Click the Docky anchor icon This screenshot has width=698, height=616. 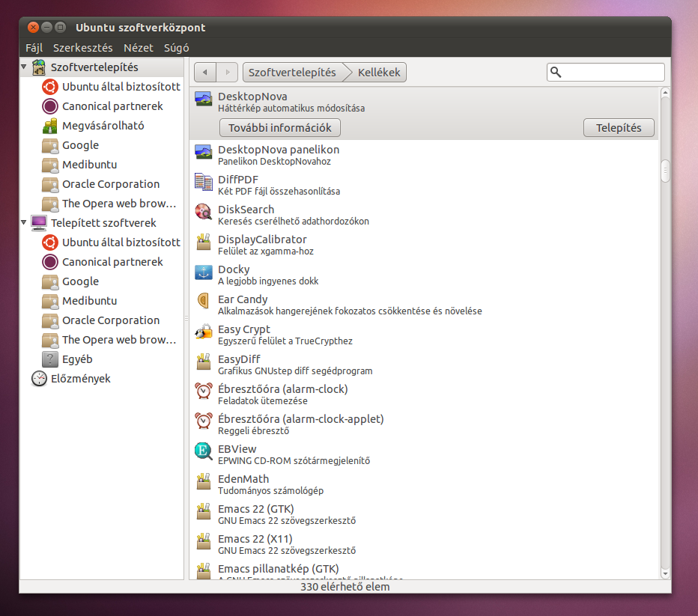coord(204,272)
